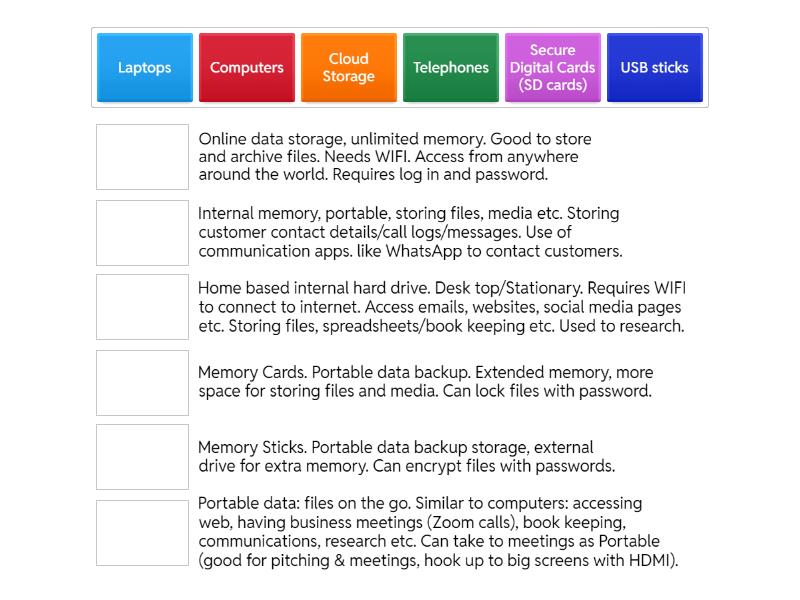Pick the orange Cloud Storage tile

348,68
